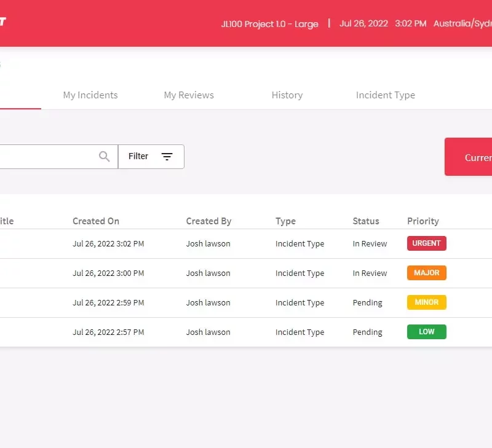Switch to the My Incidents tab
Screen dimensions: 492x448
[90, 95]
